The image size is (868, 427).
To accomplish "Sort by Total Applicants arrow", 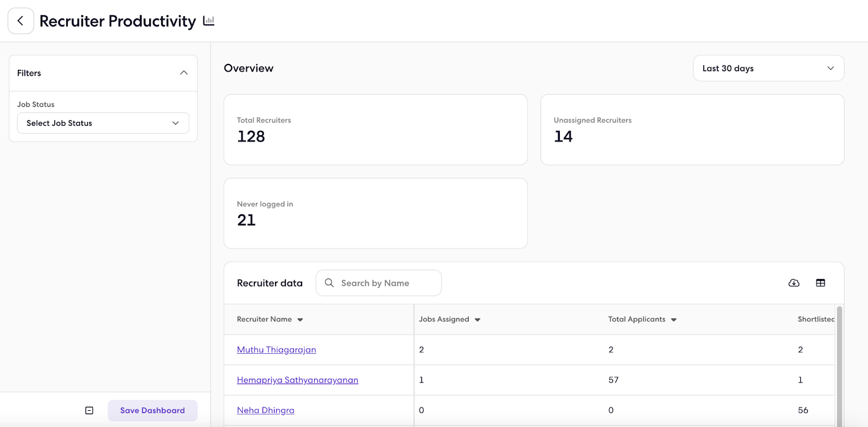I will [674, 320].
